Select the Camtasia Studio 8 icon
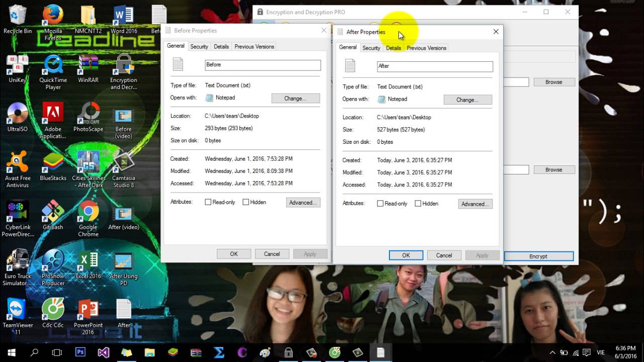 [123, 170]
